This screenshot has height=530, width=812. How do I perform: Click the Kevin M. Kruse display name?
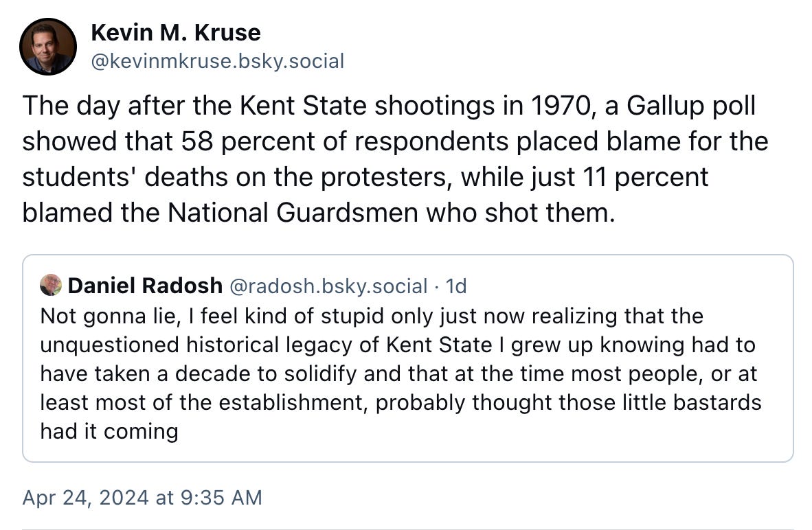point(175,32)
